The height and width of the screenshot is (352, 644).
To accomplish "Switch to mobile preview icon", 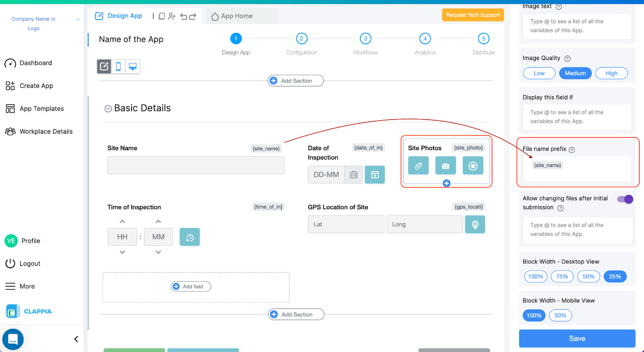I will click(118, 66).
